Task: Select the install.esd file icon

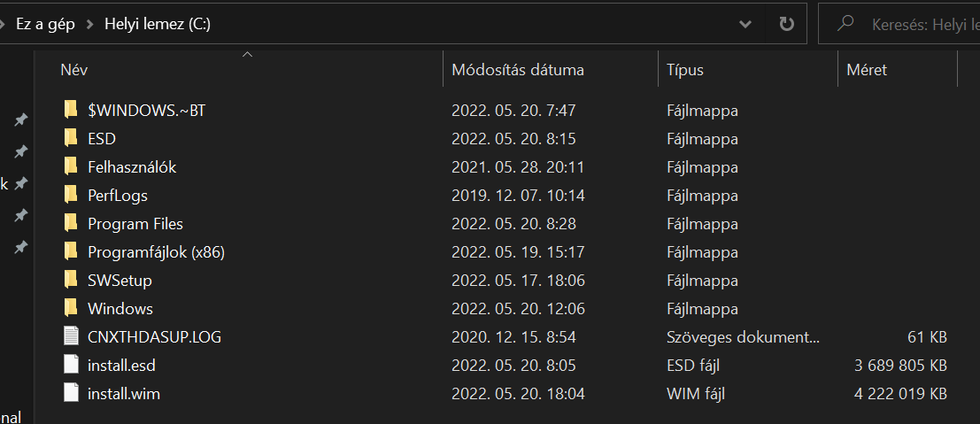Action: click(x=72, y=365)
